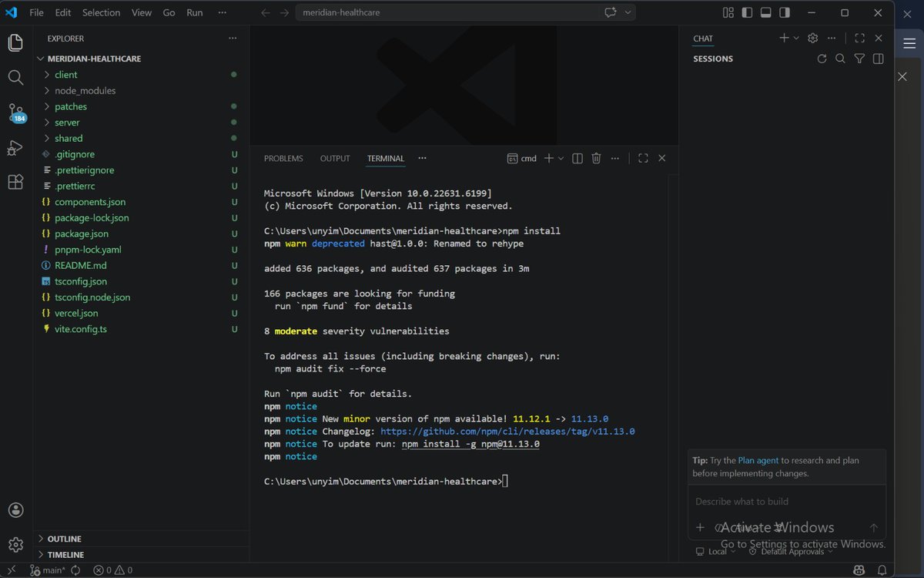Open the Explorer view in activity bar
This screenshot has width=924, height=578.
point(15,42)
